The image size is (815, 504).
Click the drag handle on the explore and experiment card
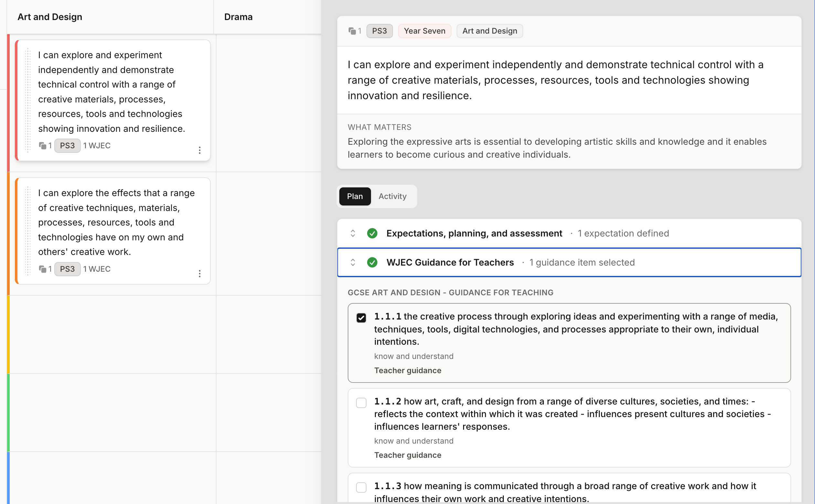point(28,100)
